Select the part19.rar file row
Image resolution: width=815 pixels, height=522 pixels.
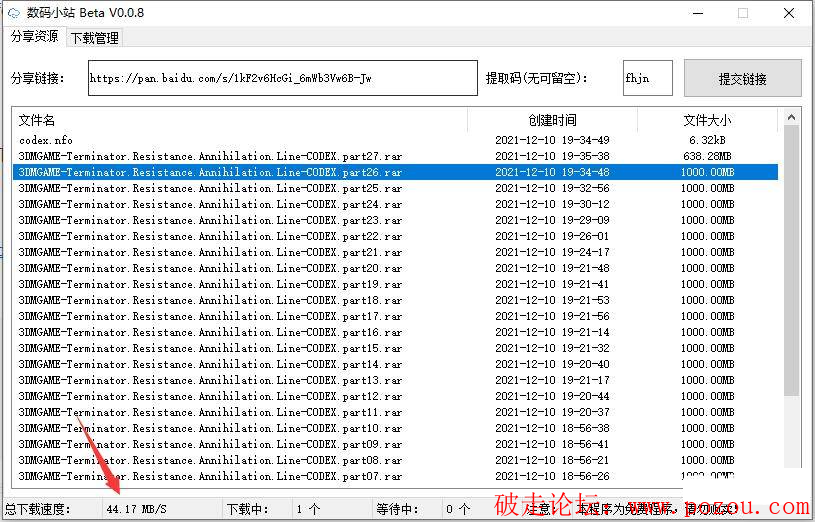[x=396, y=284]
